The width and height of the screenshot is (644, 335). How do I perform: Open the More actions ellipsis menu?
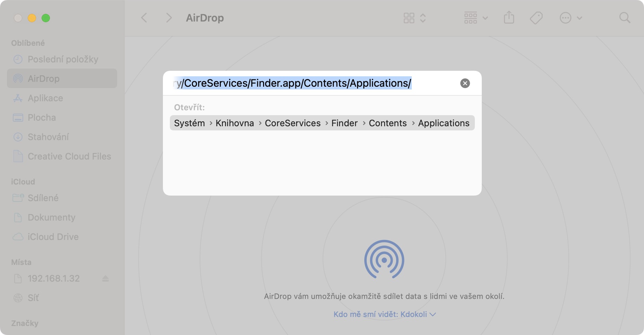tap(571, 18)
